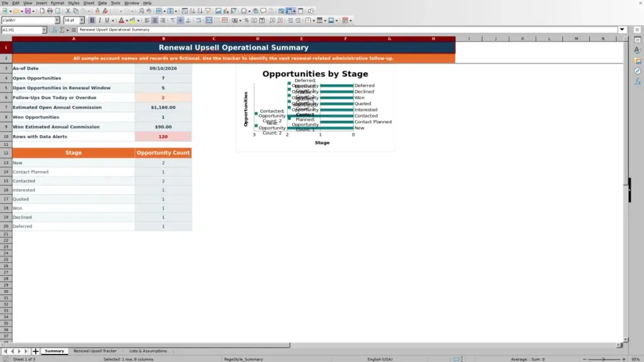Open Background Color dropdown arrow

tap(138, 20)
